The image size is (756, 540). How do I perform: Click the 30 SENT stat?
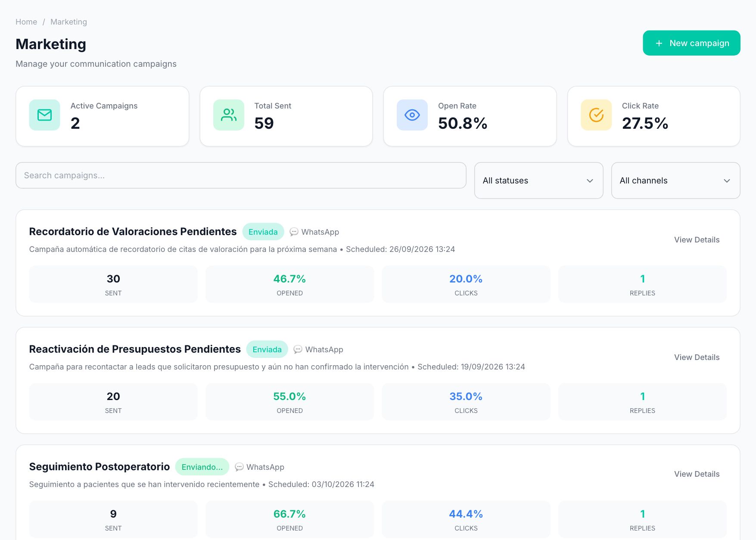pos(113,284)
